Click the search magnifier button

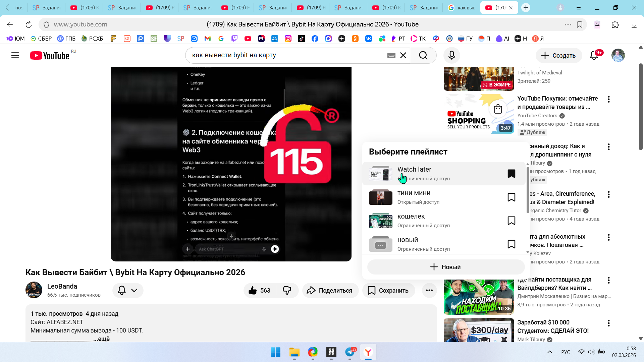point(423,55)
